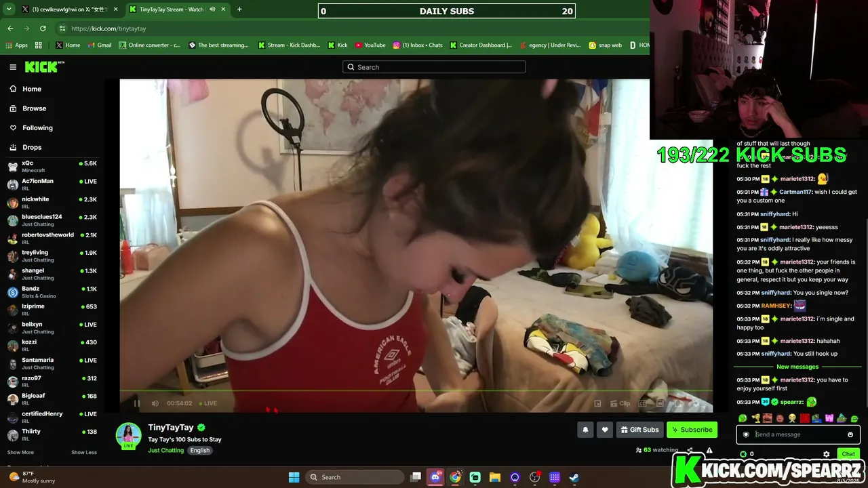The image size is (868, 488).
Task: Click Bandz channel avatar in sidebar
Action: coord(13,292)
